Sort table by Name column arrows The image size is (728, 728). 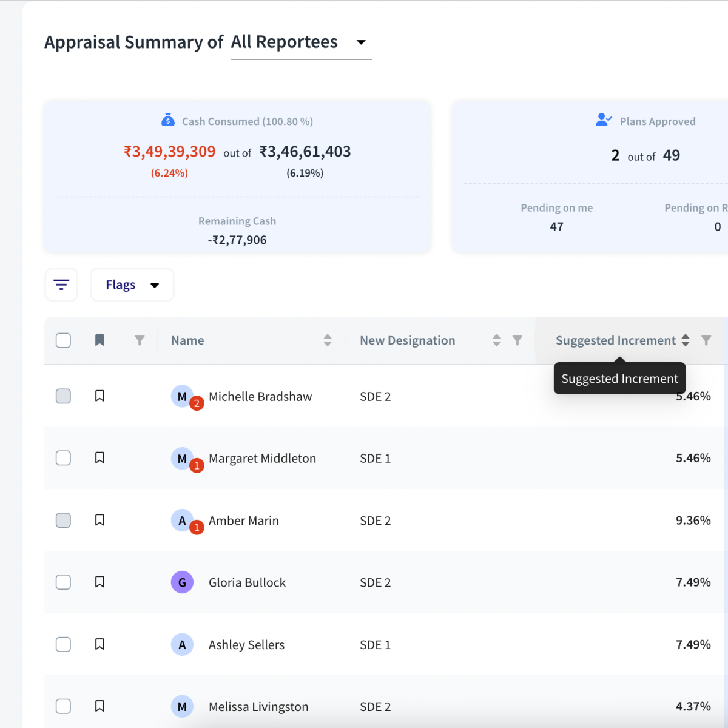[x=328, y=340]
